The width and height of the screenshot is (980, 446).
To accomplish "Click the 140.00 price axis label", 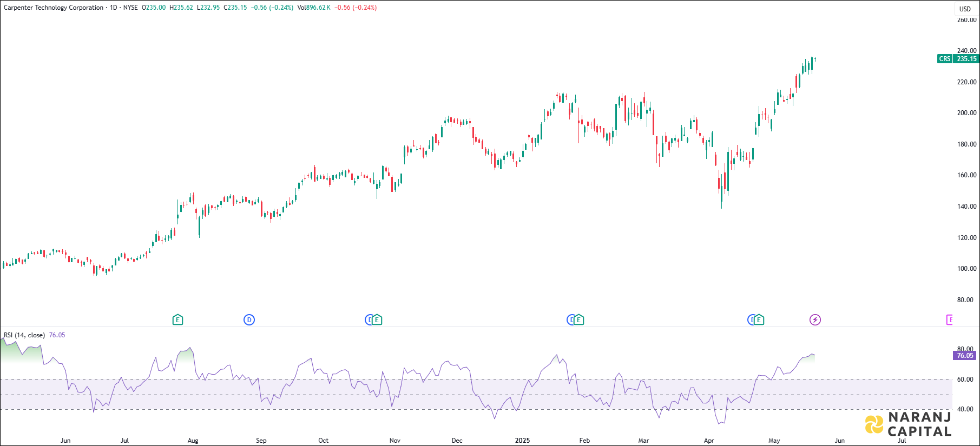I will 966,207.
